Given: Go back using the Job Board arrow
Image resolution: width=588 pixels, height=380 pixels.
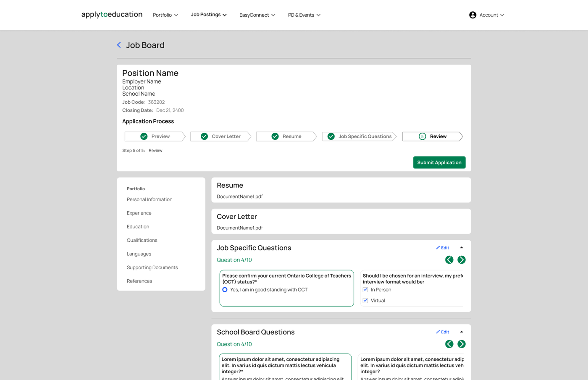Looking at the screenshot, I should pos(119,45).
